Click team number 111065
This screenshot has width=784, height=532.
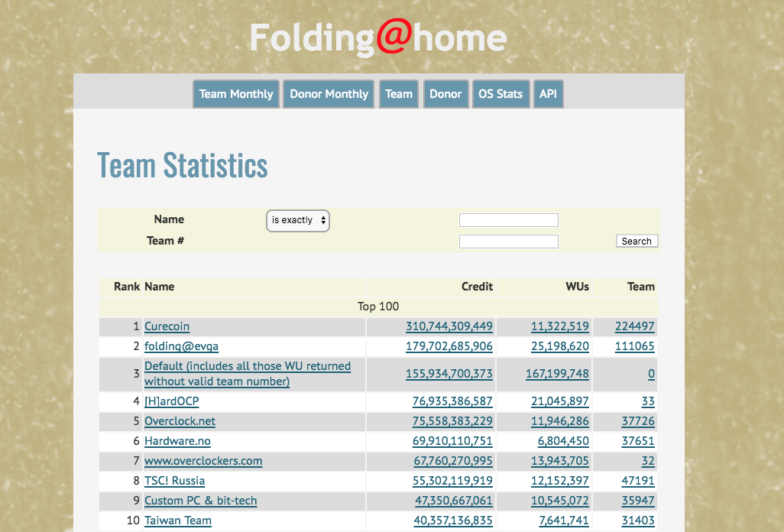[634, 346]
